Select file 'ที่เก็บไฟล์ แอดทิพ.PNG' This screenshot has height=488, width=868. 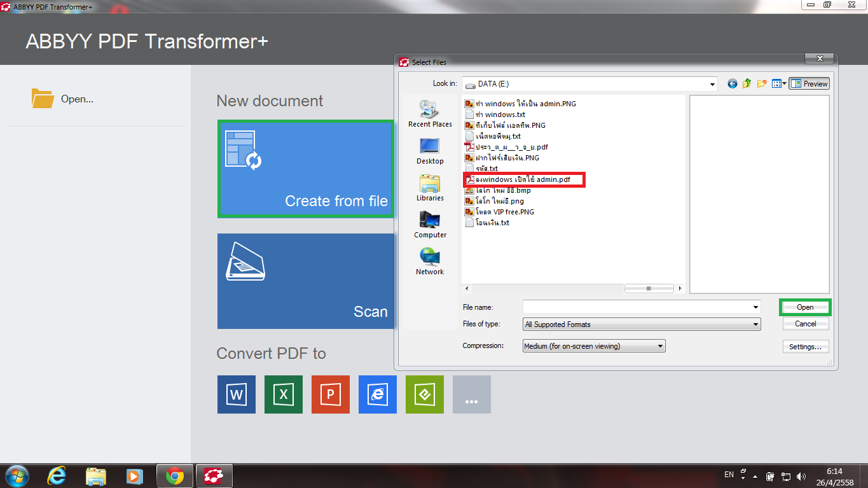[x=506, y=125]
